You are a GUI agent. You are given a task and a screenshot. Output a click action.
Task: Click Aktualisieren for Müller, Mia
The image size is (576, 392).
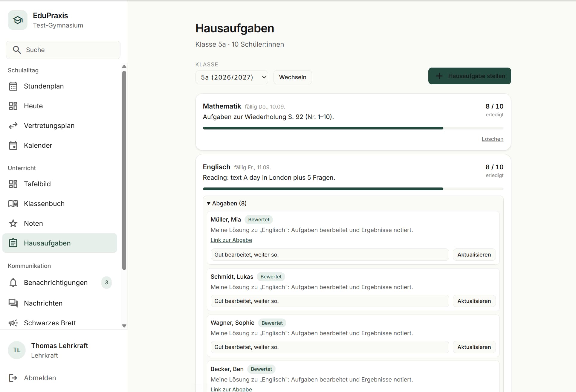474,255
